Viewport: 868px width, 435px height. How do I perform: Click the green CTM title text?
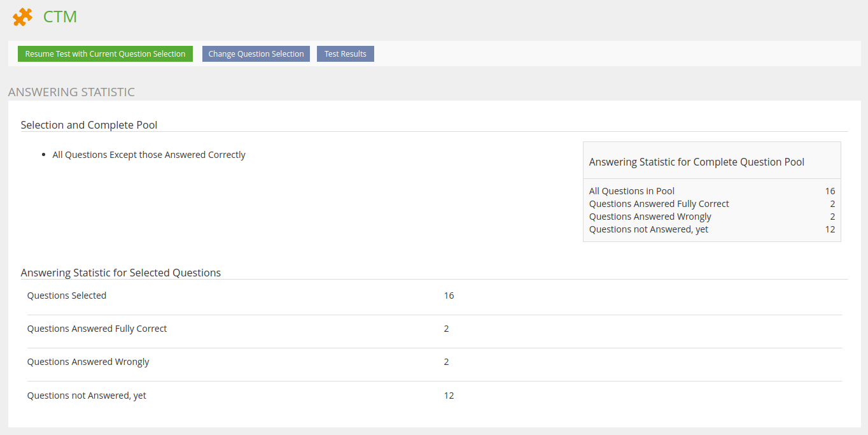tap(60, 17)
